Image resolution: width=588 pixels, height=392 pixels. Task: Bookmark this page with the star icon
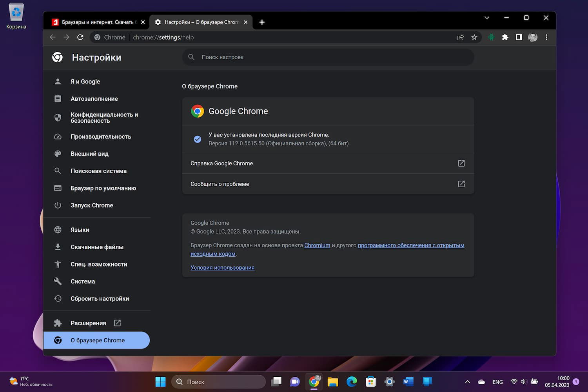474,37
